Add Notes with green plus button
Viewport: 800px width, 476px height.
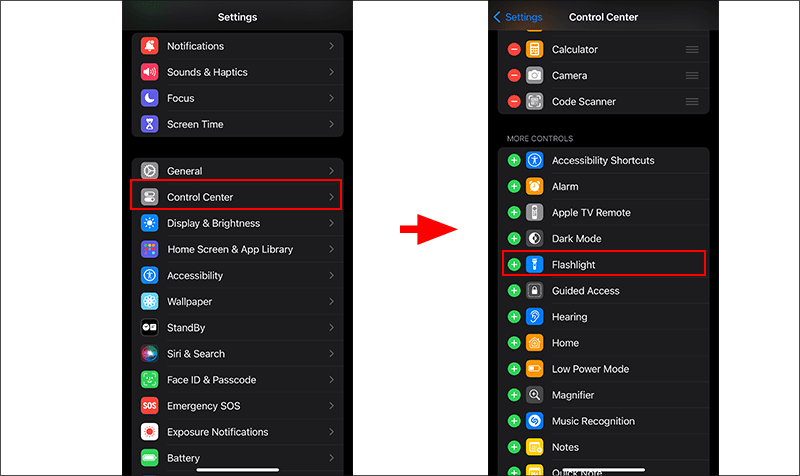514,447
